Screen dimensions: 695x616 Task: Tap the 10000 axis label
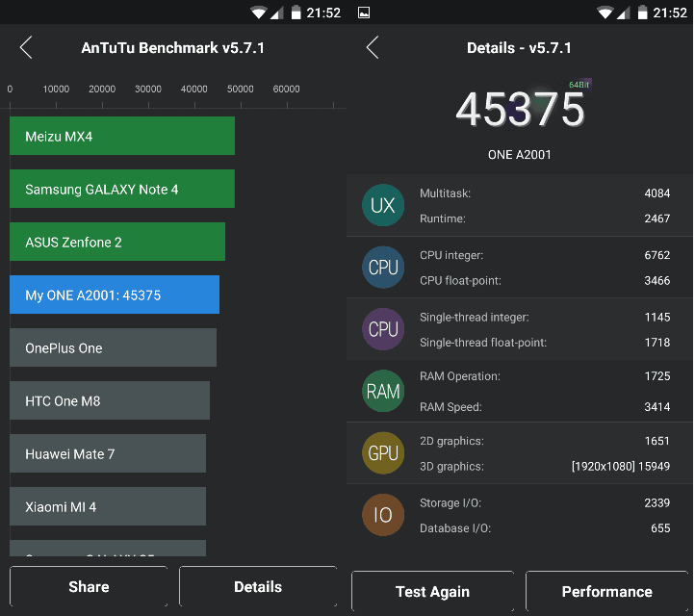click(56, 90)
